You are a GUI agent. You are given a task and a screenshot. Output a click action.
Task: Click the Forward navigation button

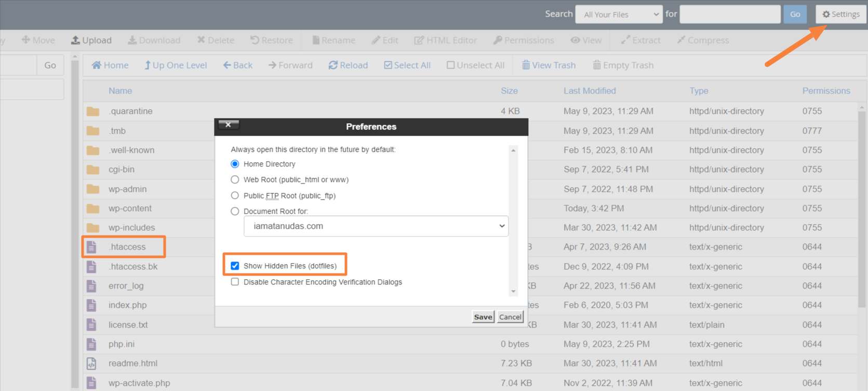(290, 65)
